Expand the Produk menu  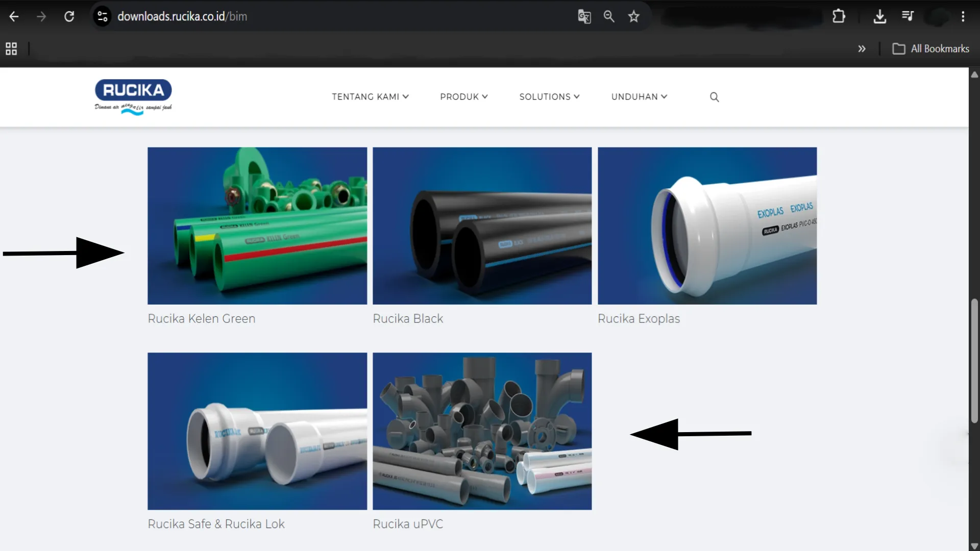tap(464, 96)
